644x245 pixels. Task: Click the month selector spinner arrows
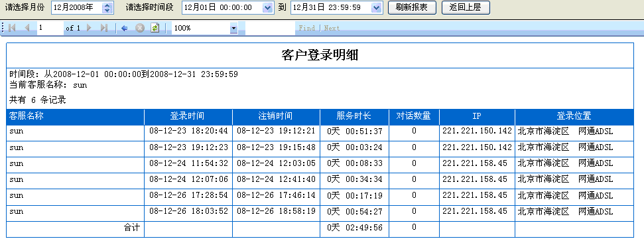tap(107, 8)
